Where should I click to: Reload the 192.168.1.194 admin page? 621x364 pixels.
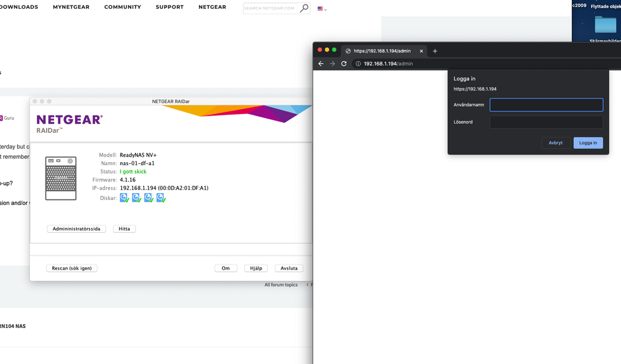click(x=344, y=63)
